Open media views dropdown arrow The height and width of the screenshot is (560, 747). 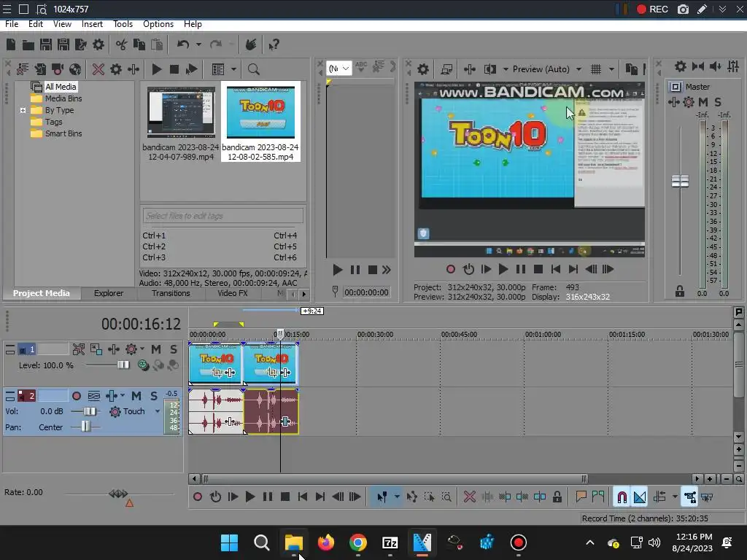pyautogui.click(x=233, y=69)
